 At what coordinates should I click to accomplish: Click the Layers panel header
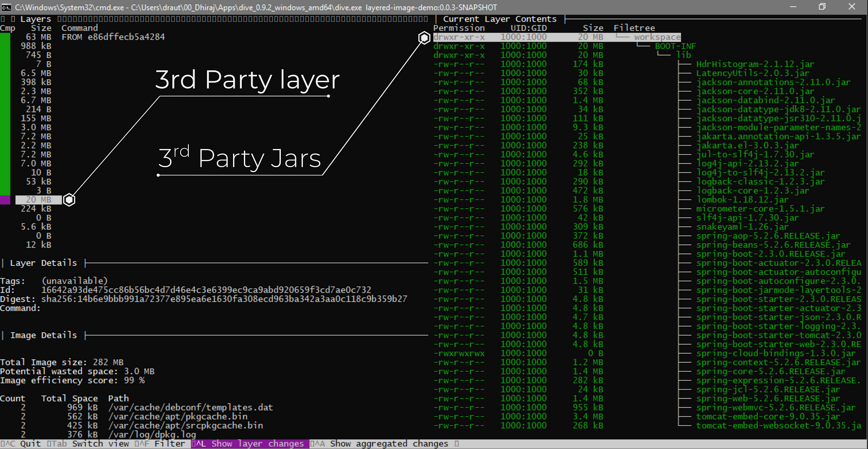point(36,19)
